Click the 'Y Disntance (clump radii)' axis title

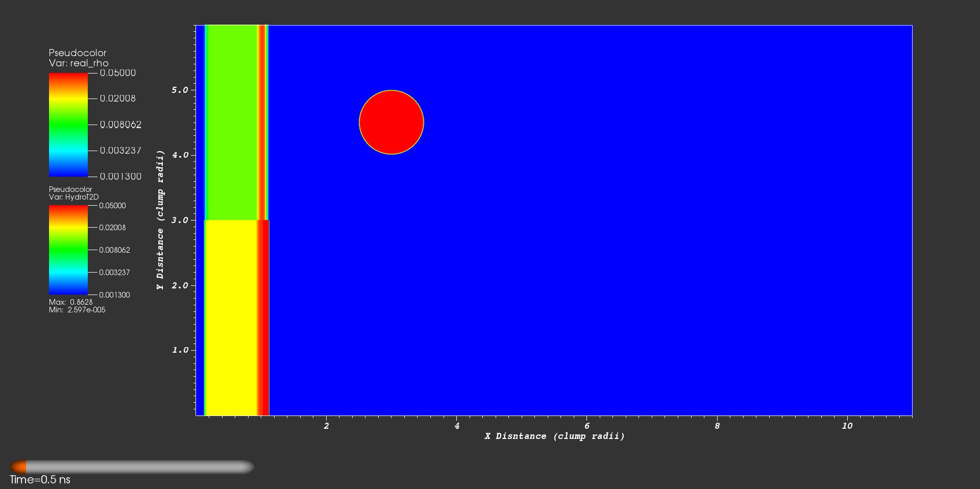(x=160, y=220)
